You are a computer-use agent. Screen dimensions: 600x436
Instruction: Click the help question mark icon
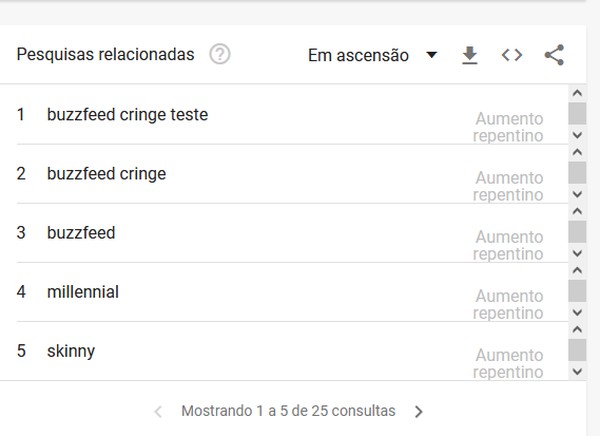[220, 55]
